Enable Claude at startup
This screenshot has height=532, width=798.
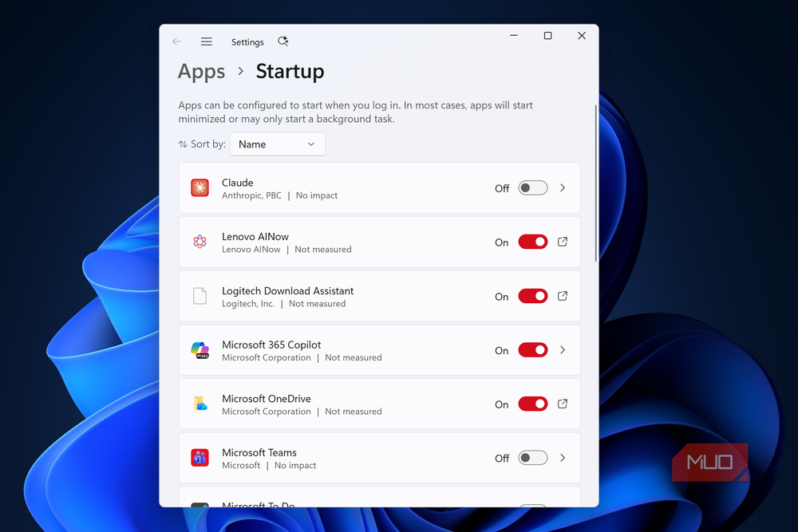533,187
